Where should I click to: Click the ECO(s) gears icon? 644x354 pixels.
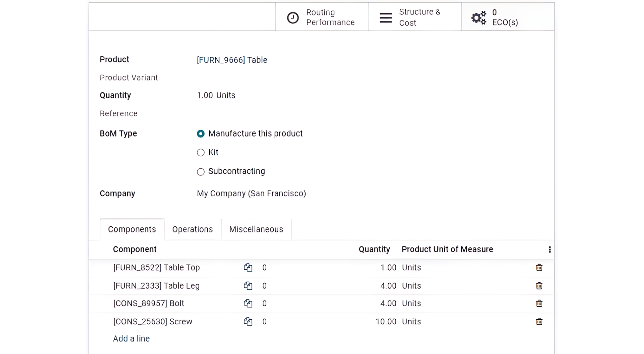(x=478, y=18)
